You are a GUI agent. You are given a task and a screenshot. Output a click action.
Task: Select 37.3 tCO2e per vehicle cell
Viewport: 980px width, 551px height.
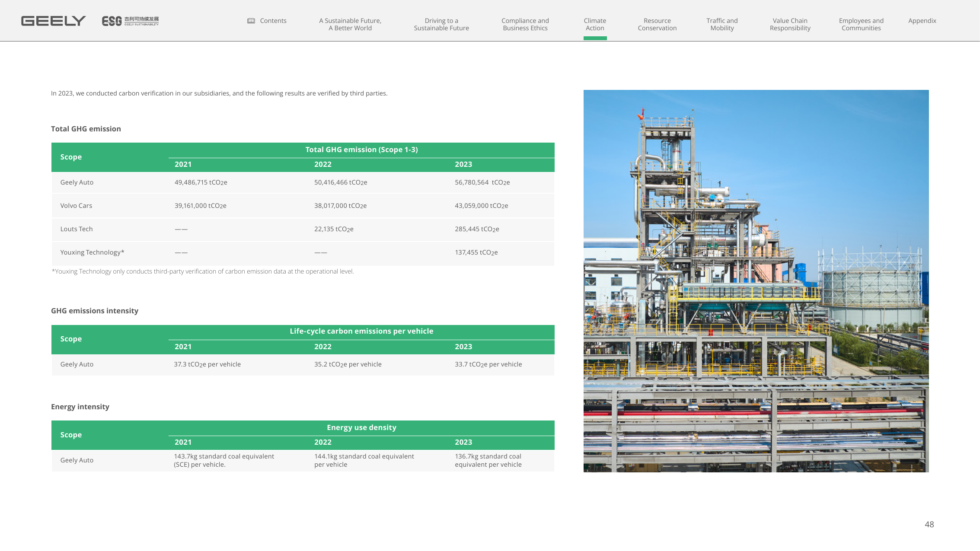(x=207, y=364)
